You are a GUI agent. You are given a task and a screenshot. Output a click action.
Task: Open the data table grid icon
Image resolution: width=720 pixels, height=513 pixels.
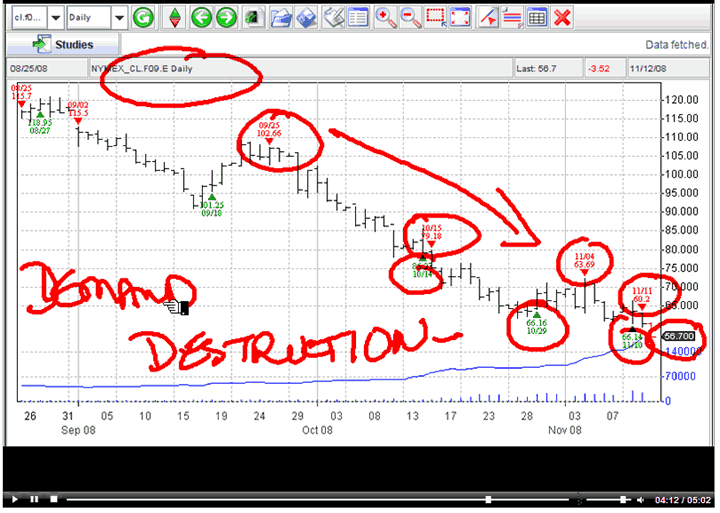537,18
